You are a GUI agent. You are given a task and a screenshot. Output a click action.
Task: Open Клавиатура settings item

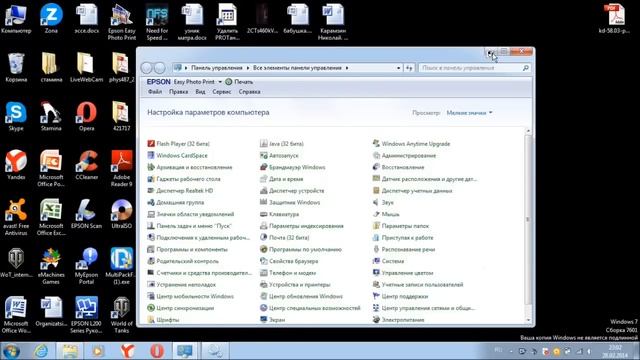point(280,214)
